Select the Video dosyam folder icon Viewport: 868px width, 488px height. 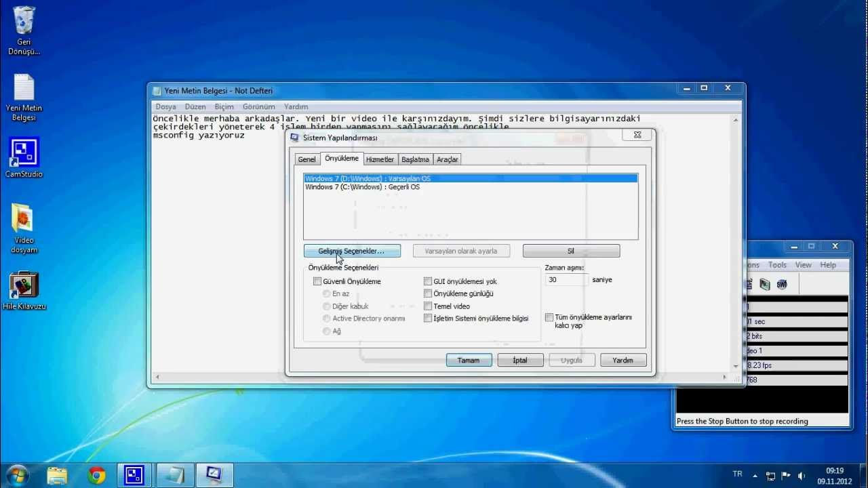coord(24,228)
